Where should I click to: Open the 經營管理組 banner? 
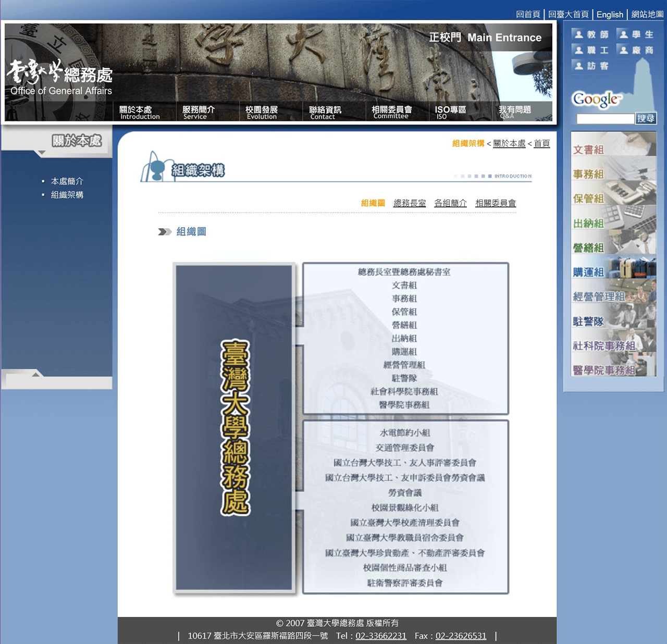613,291
